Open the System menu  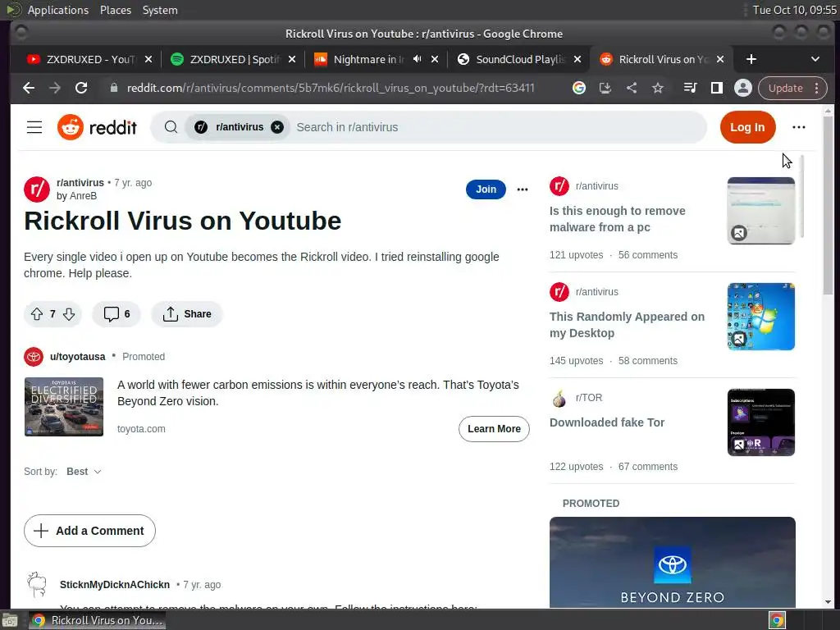tap(160, 10)
